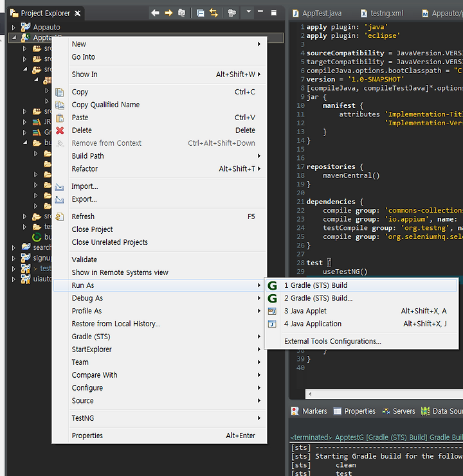The width and height of the screenshot is (463, 476).
Task: Select Appauto project in tree
Action: click(46, 28)
